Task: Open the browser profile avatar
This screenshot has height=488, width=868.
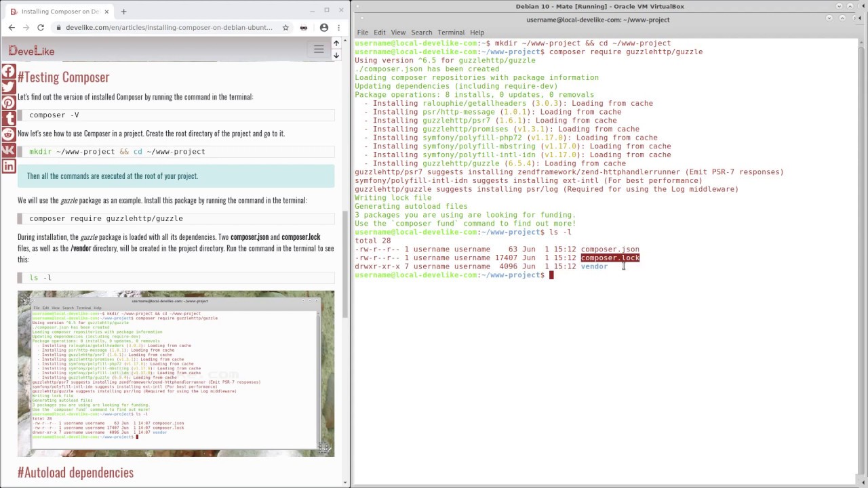Action: coord(324,28)
